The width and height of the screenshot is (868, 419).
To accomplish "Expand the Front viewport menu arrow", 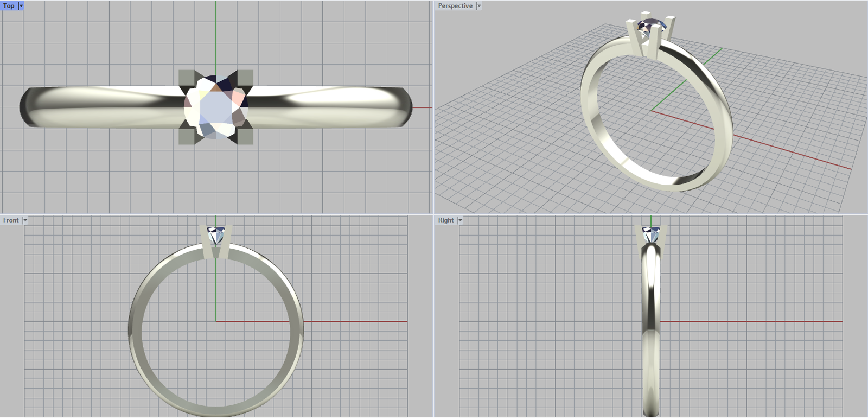I will [25, 220].
